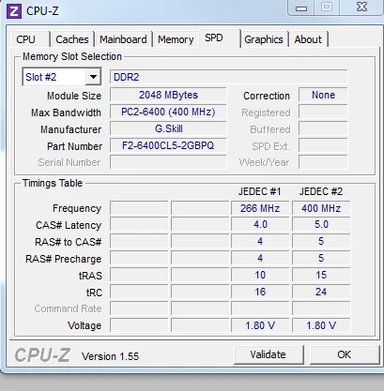Open the Graphics tab
This screenshot has width=384, height=391.
264,39
